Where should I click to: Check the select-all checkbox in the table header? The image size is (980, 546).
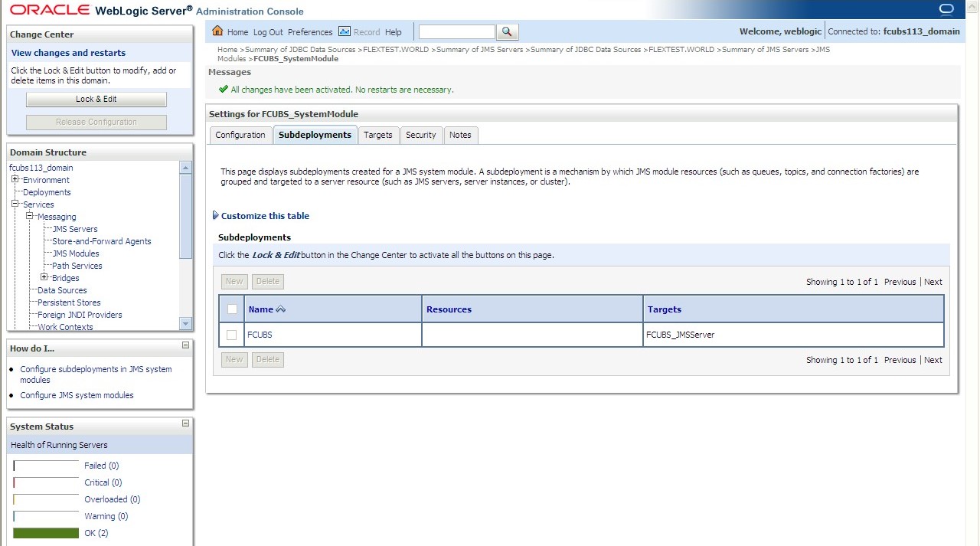[x=232, y=308]
